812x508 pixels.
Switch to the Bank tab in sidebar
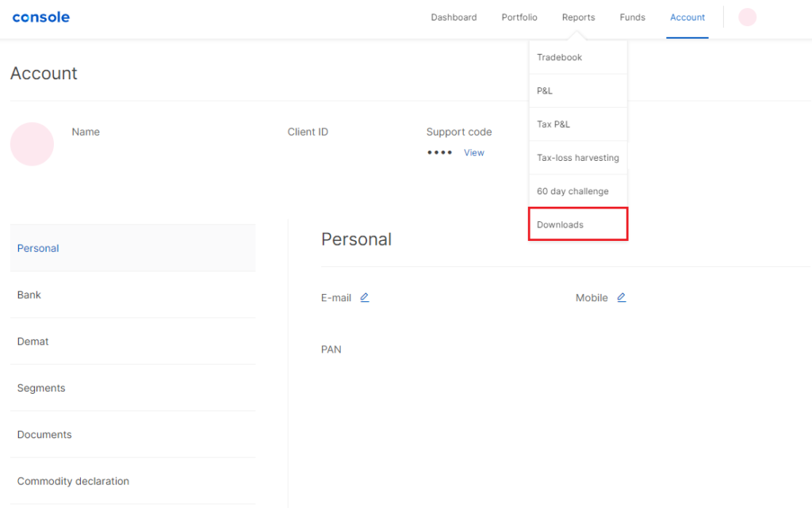point(29,294)
